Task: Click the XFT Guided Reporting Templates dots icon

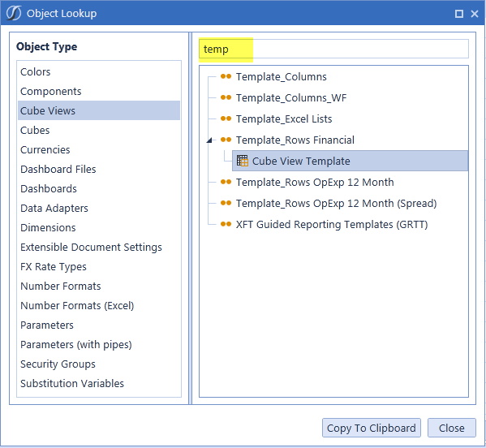Action: 226,224
